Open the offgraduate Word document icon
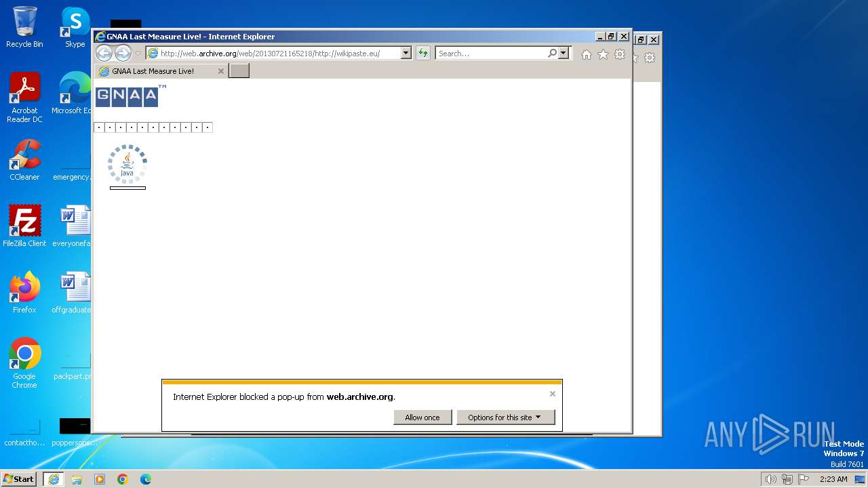Screen dimensions: 868x488 coord(72,293)
